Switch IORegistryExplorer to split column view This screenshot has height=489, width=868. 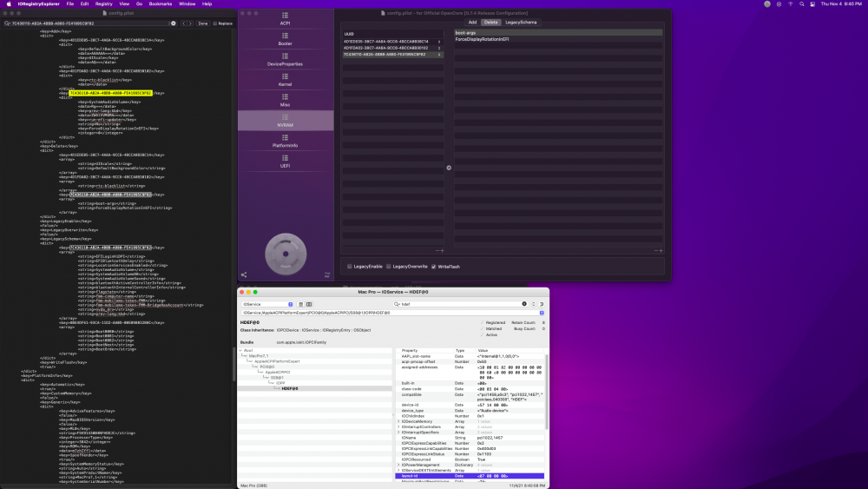(x=309, y=304)
